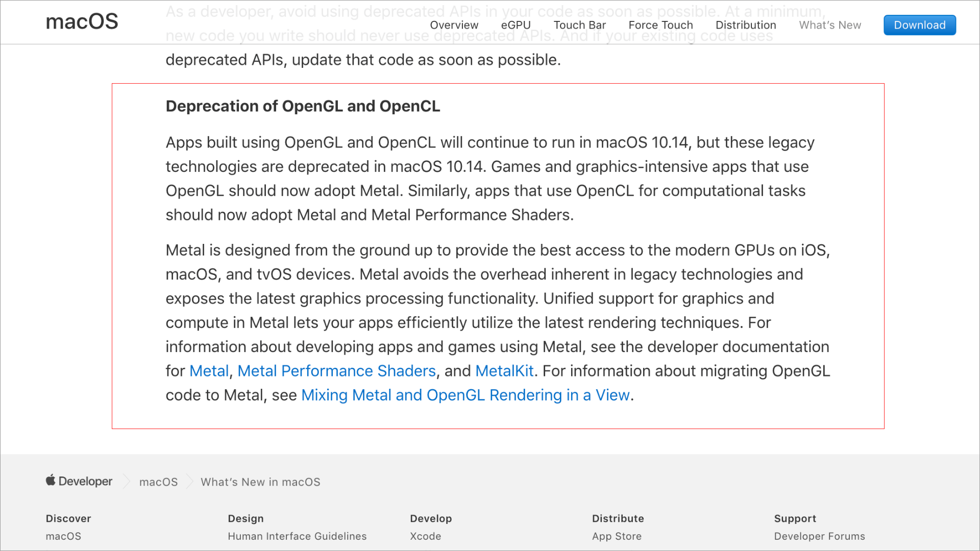Select the What's New nav item
The height and width of the screenshot is (551, 980).
829,25
